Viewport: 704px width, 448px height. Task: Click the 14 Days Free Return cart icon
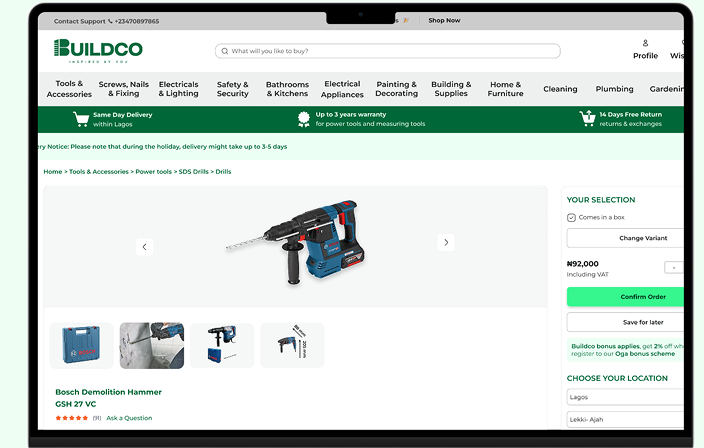click(587, 119)
